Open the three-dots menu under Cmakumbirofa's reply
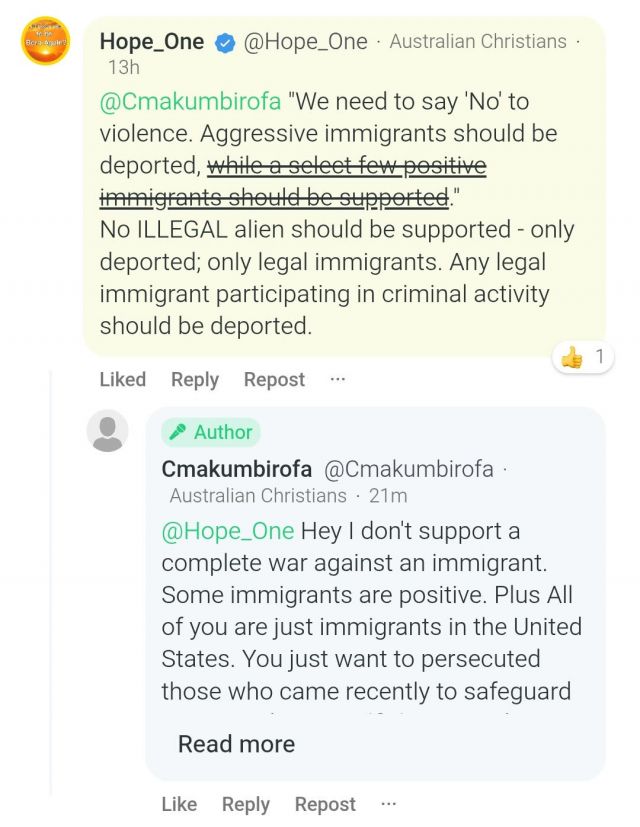640x827 pixels. (x=388, y=804)
